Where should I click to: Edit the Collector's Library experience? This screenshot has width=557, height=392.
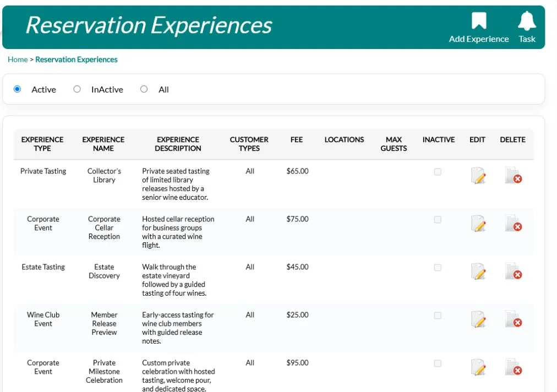pos(478,175)
